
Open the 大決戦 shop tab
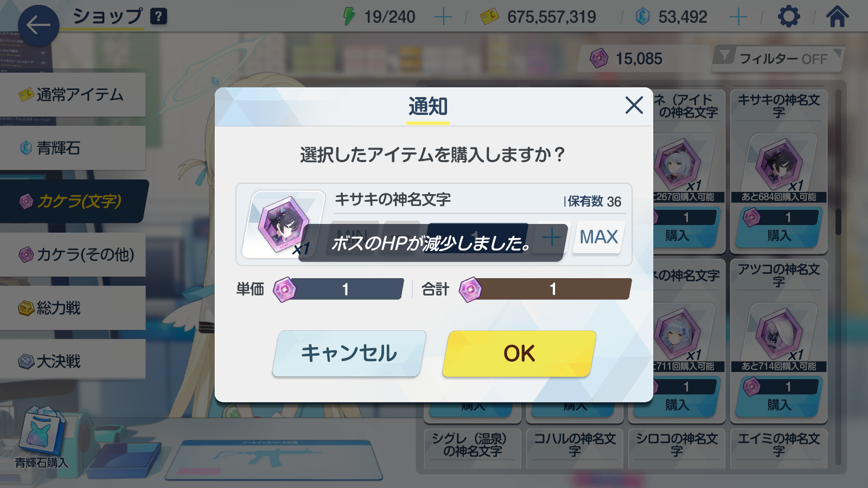point(73,361)
